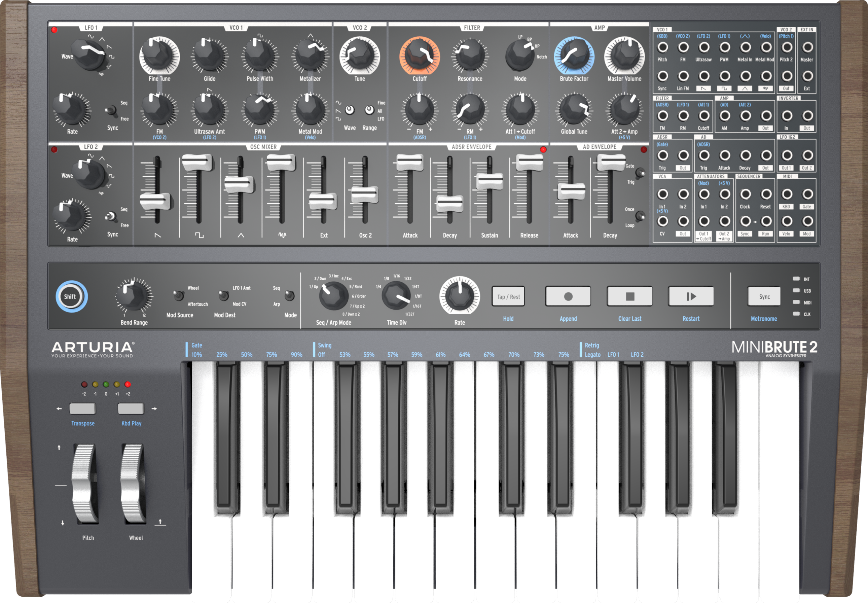Click the filter Mode selector knob
The height and width of the screenshot is (603, 868).
point(520,56)
